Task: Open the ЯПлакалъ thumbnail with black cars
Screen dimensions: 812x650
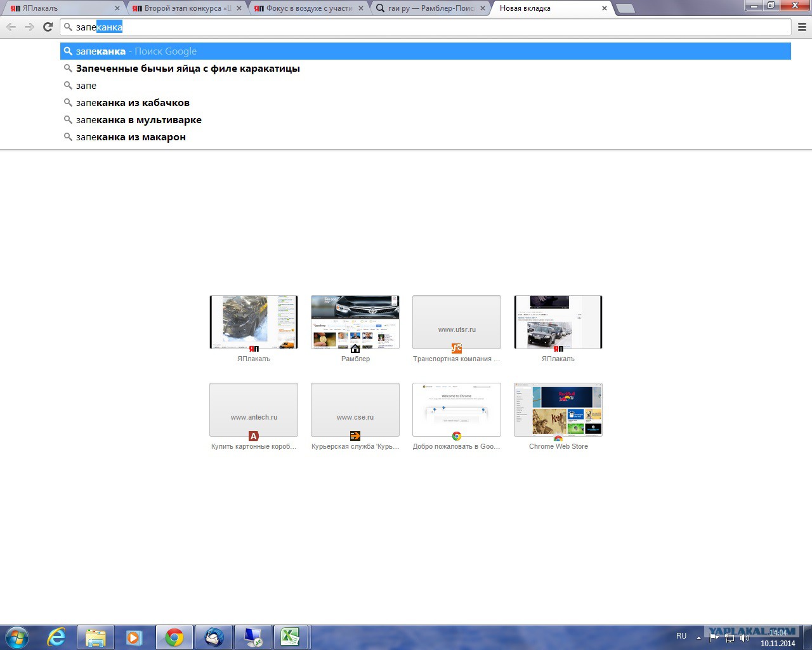Action: click(558, 322)
